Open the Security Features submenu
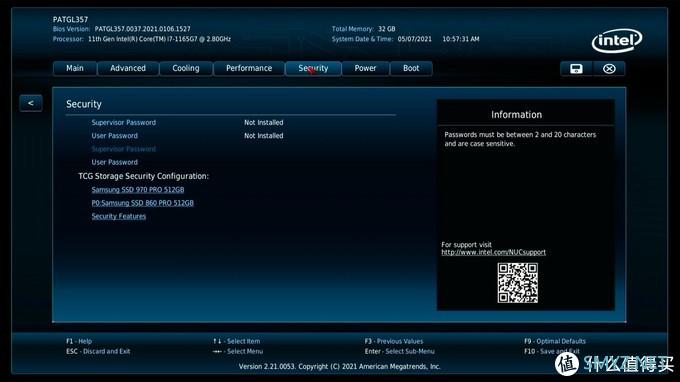Image resolution: width=680 pixels, height=382 pixels. click(x=119, y=216)
